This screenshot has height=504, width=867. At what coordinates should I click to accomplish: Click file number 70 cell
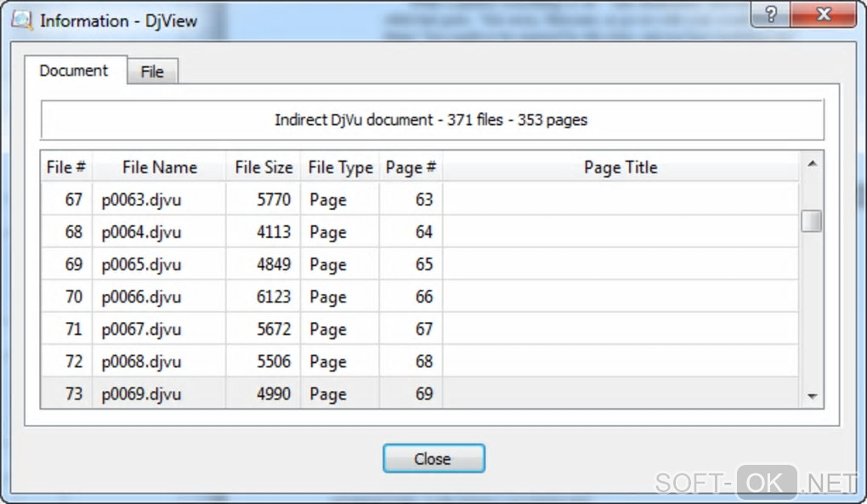click(67, 297)
